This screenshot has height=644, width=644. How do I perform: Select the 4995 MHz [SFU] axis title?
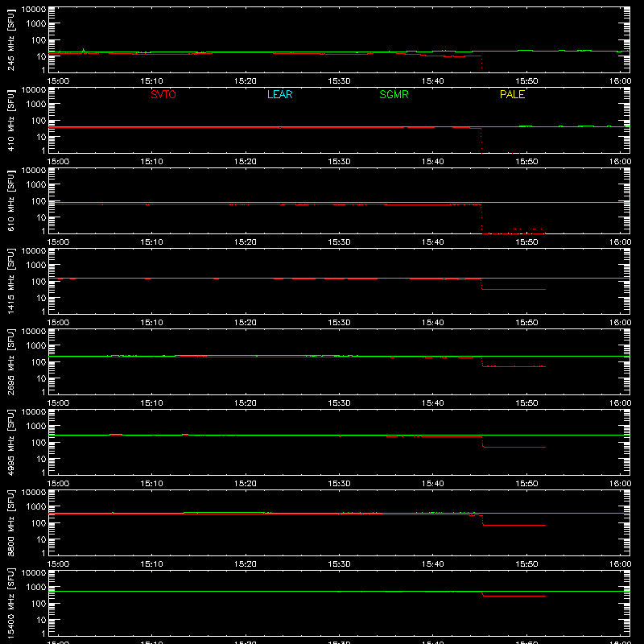(11, 442)
